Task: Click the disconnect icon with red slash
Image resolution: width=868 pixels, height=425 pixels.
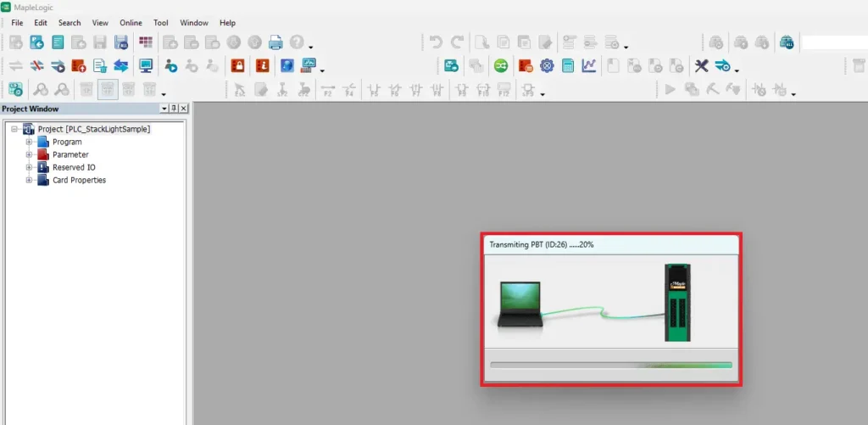Action: coord(36,66)
